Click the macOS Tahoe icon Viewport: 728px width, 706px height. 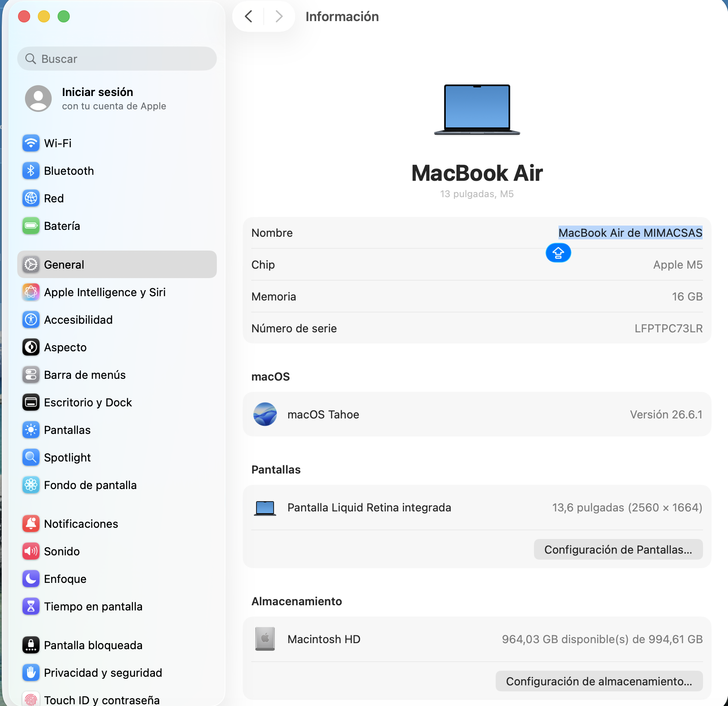point(265,415)
